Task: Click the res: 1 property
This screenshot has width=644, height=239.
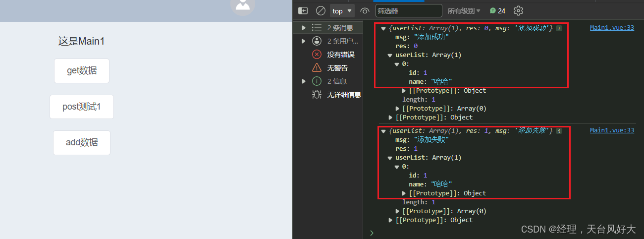Action: (406, 149)
